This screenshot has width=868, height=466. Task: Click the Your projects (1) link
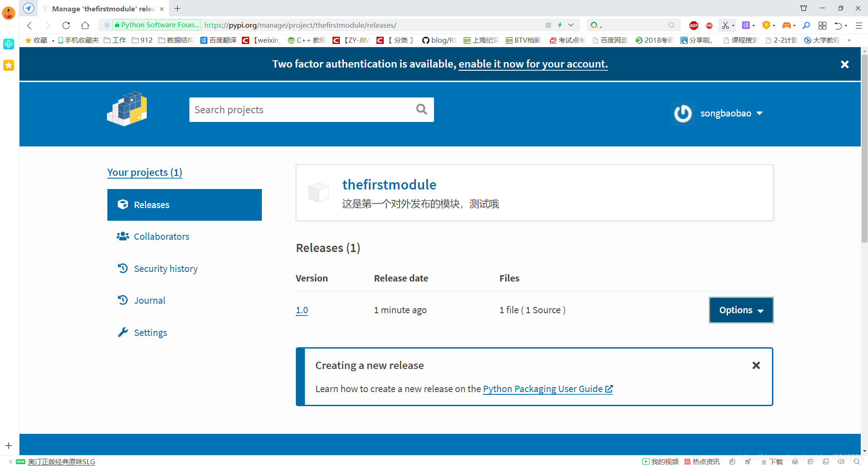[x=145, y=172]
